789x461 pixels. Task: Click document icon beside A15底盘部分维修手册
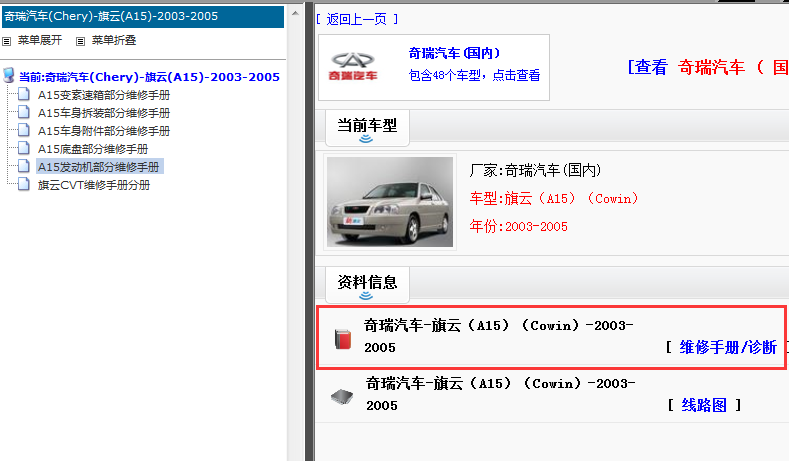coord(24,148)
